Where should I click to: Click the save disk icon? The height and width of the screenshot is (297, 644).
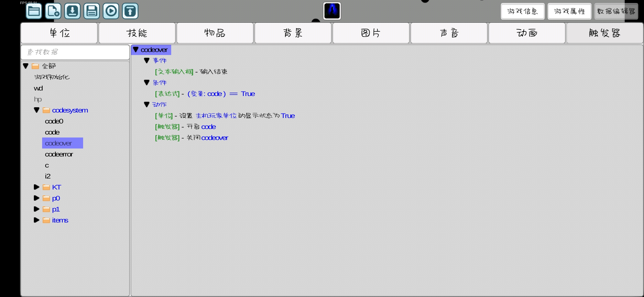92,11
